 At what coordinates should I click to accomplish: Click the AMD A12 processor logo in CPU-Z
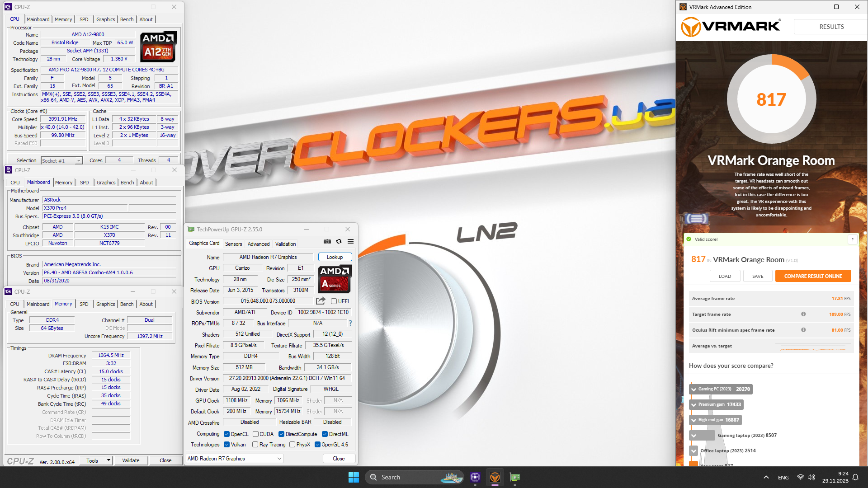pyautogui.click(x=158, y=47)
